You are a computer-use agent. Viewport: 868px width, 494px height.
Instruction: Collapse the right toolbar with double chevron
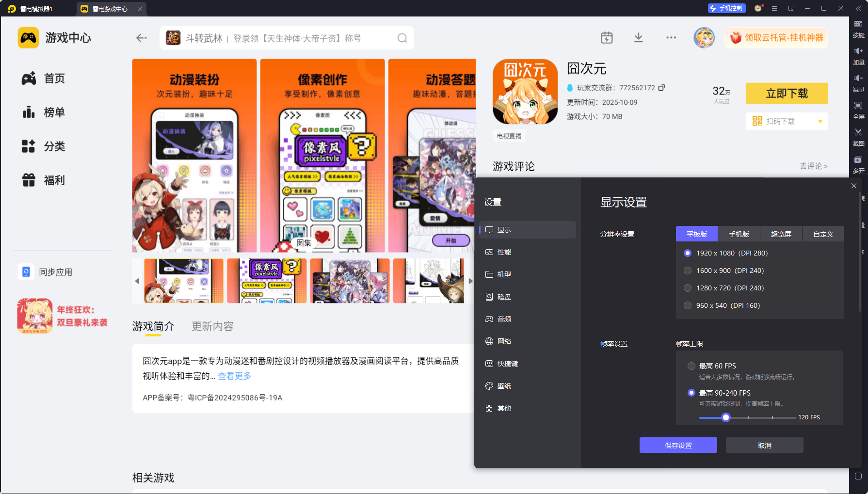coord(858,9)
